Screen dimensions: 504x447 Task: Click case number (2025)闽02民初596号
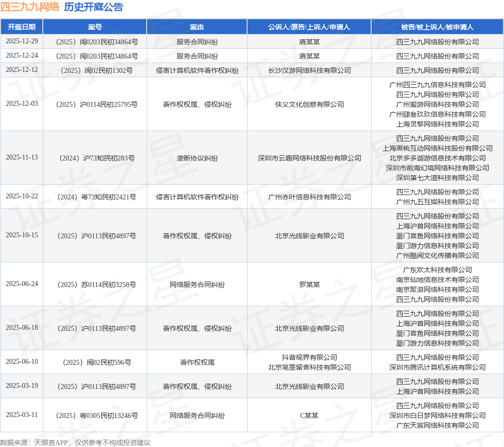[x=97, y=362]
